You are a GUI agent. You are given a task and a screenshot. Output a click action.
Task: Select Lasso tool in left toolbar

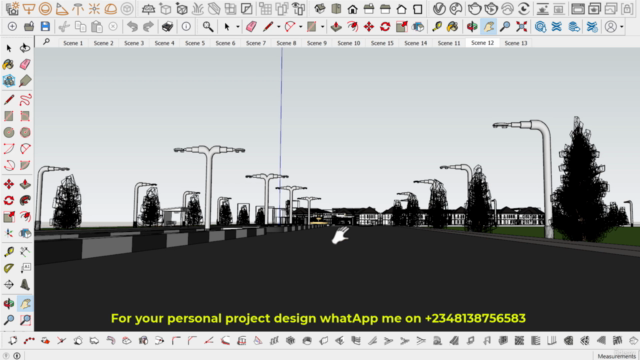[25, 48]
